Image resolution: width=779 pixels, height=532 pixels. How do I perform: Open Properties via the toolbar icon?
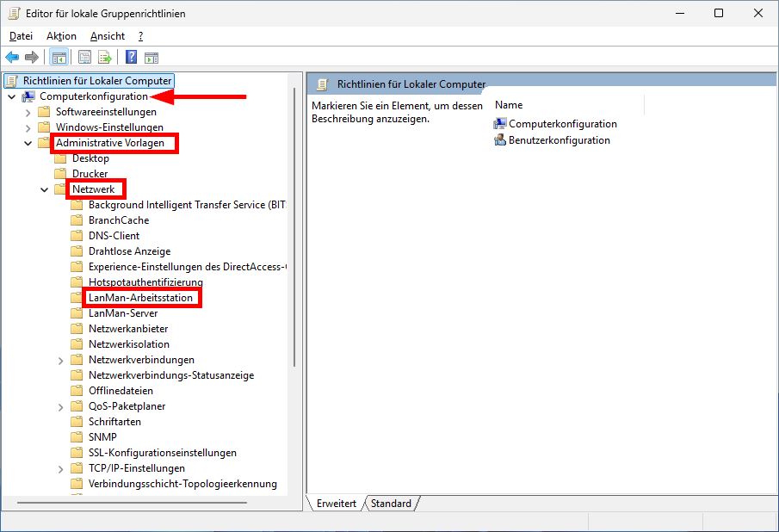[83, 57]
